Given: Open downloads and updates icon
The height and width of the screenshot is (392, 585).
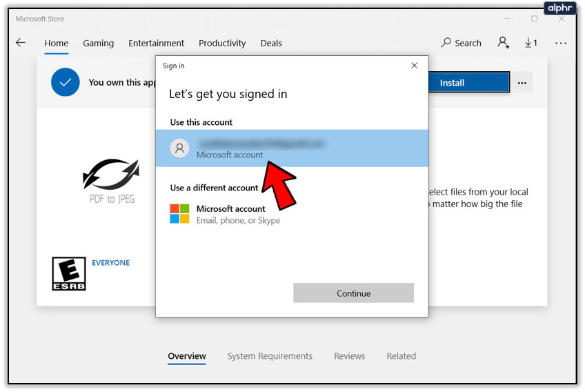Looking at the screenshot, I should click(531, 43).
